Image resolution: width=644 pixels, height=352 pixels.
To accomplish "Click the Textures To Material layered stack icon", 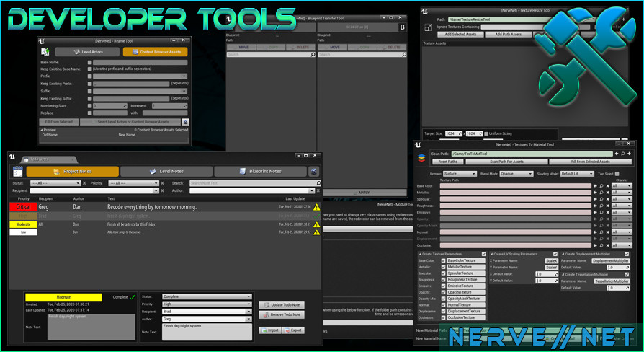I will point(421,158).
